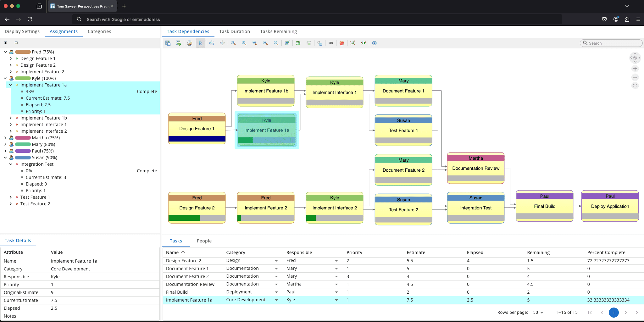Viewport: 644px width, 322px height.
Task: Click the zoom plus button on navigation widget
Action: (x=635, y=69)
